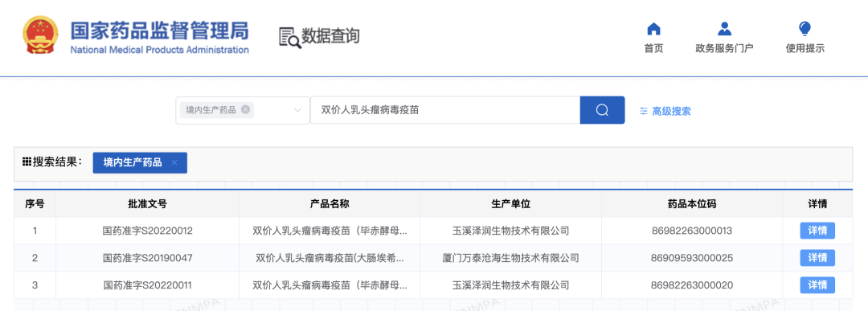View 详情 for 国药准字S20220012
The image size is (868, 311).
coord(817,231)
